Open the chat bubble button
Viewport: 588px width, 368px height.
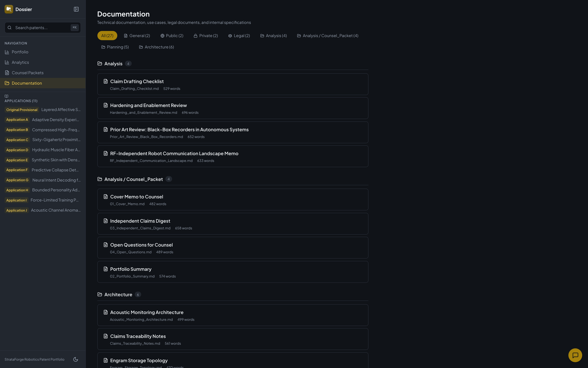point(575,355)
